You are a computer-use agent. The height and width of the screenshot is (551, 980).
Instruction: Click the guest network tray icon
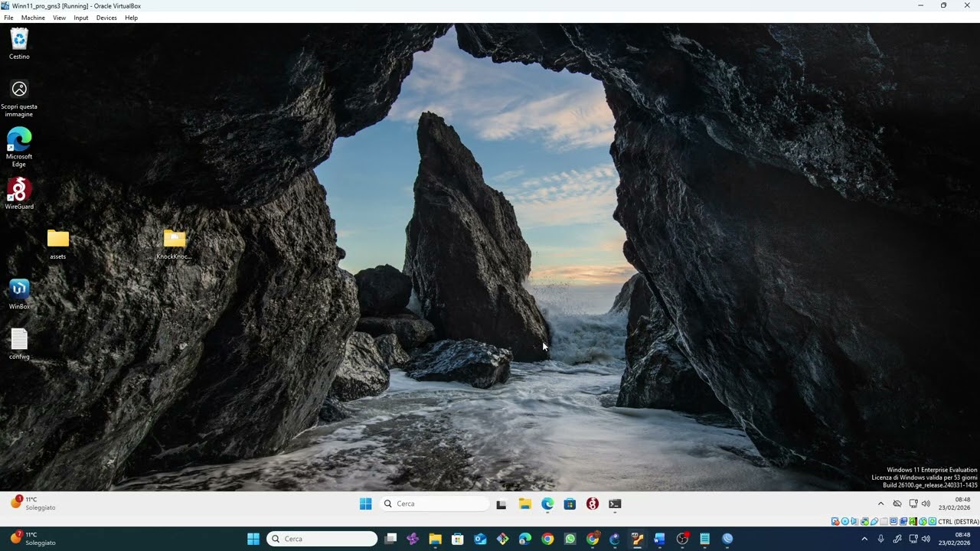pyautogui.click(x=913, y=504)
